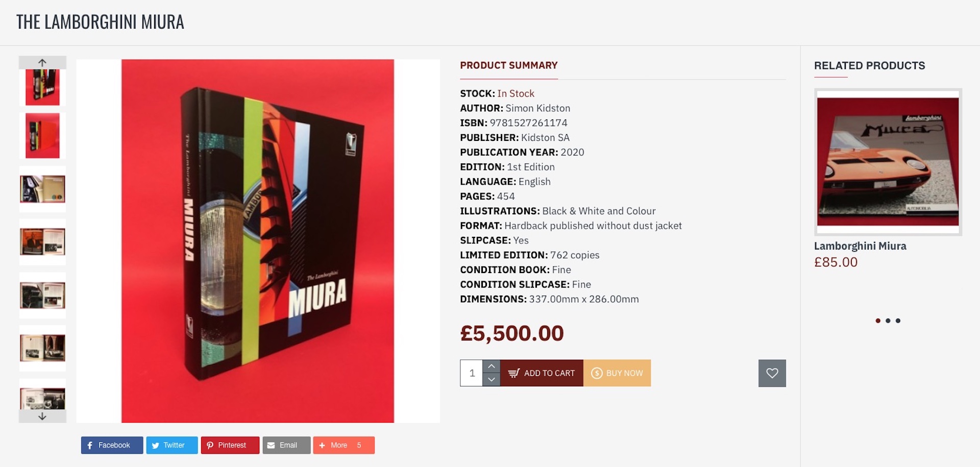The image size is (980, 467).
Task: Select second related products carousel dot
Action: tap(888, 321)
